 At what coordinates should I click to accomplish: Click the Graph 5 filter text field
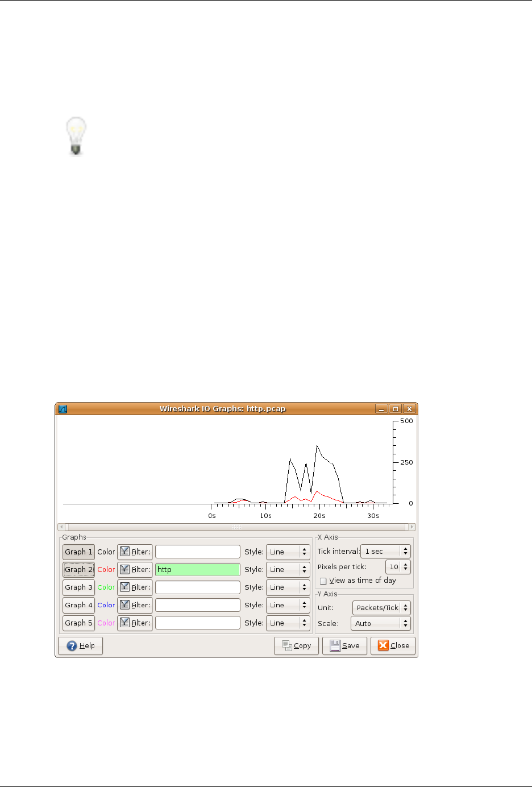click(x=198, y=623)
